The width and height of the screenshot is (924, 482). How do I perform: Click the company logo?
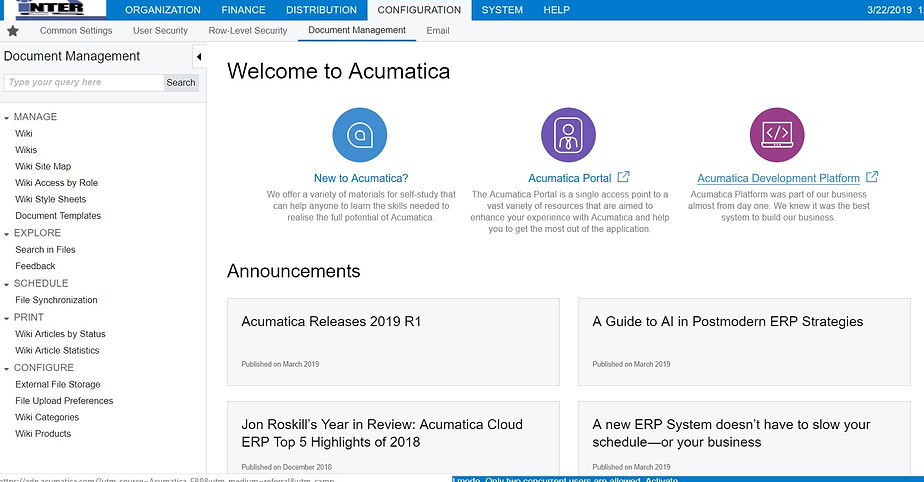coord(53,8)
